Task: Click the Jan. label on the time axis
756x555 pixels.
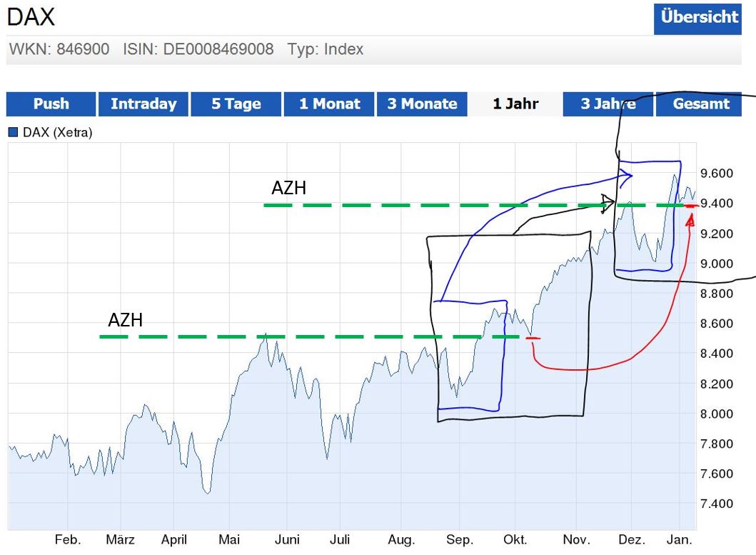Action: (x=679, y=540)
